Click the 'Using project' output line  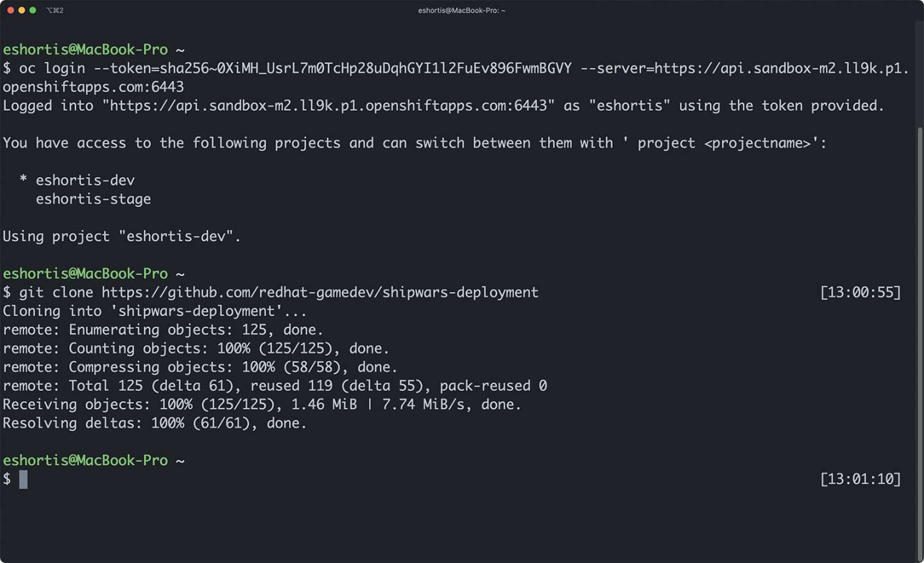(x=121, y=237)
